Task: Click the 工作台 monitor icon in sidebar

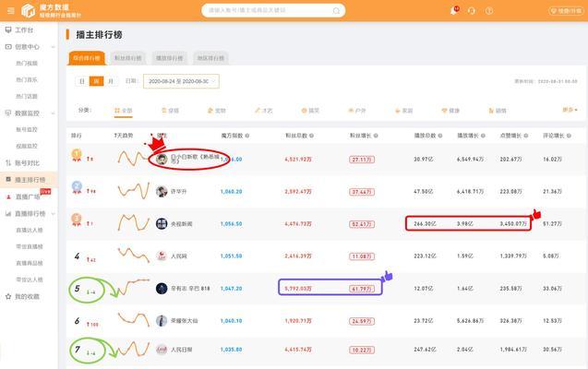Action: (8, 30)
